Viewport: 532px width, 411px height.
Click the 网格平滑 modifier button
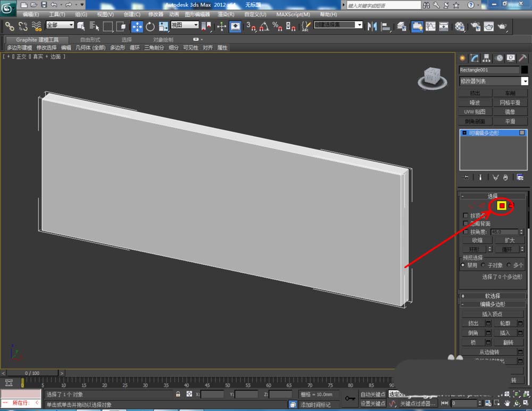pyautogui.click(x=510, y=103)
